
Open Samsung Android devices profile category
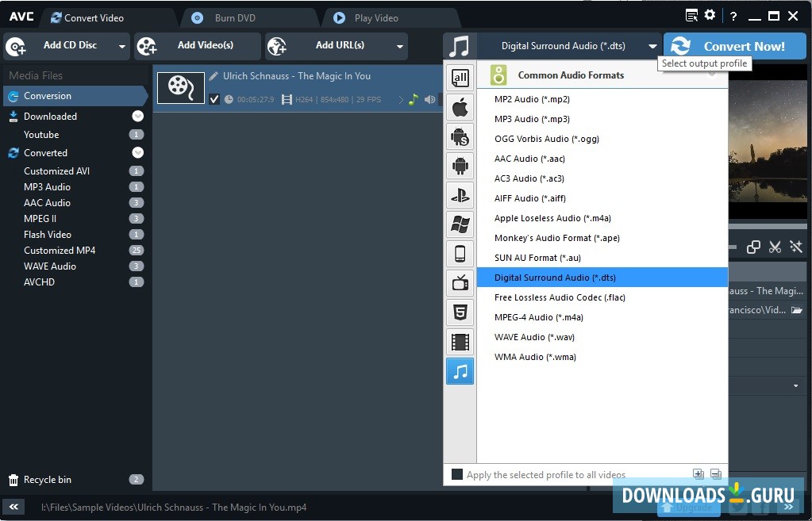click(460, 137)
